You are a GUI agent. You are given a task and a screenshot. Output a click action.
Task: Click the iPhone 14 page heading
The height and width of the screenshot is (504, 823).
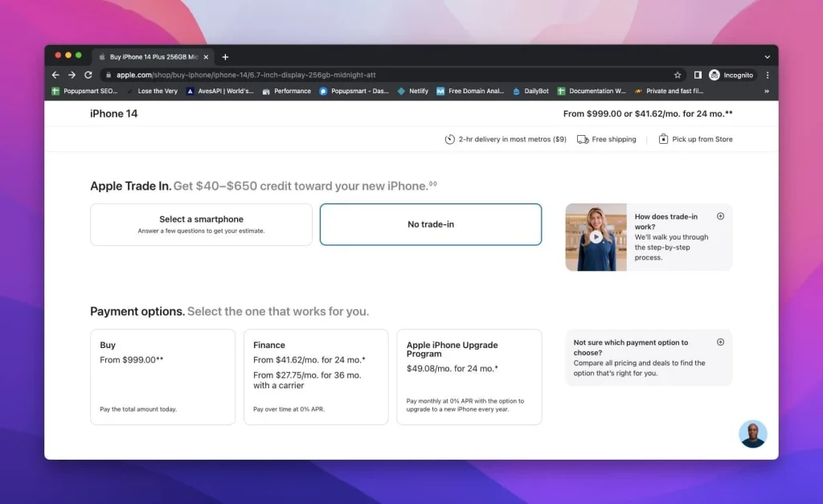point(114,113)
